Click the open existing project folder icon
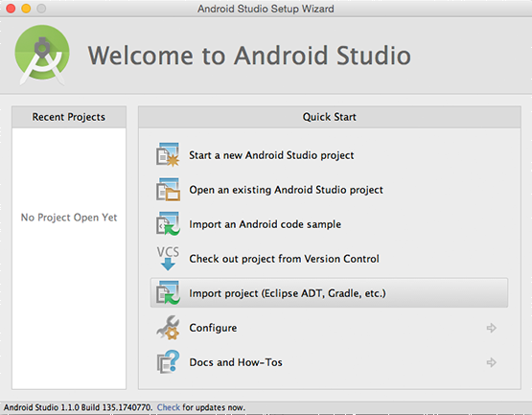This screenshot has width=532, height=415. tap(168, 190)
